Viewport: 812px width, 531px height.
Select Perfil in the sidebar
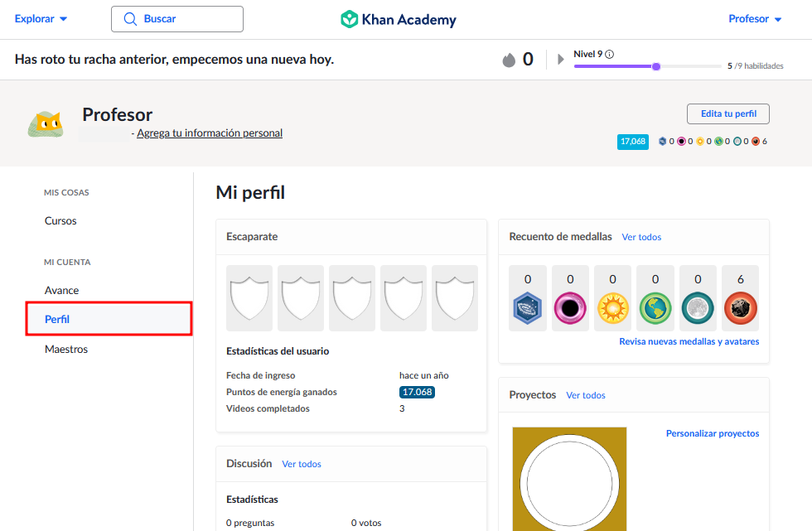[x=109, y=319]
